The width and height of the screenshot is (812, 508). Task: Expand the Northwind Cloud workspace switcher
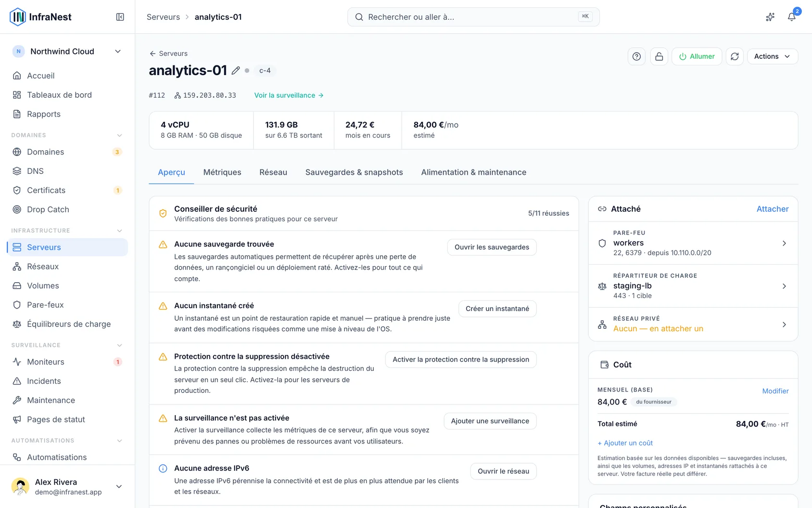67,52
